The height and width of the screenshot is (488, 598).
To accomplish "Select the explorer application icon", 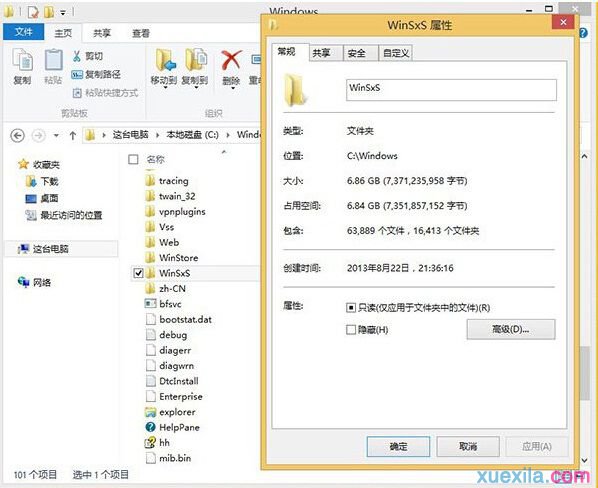I will (151, 412).
